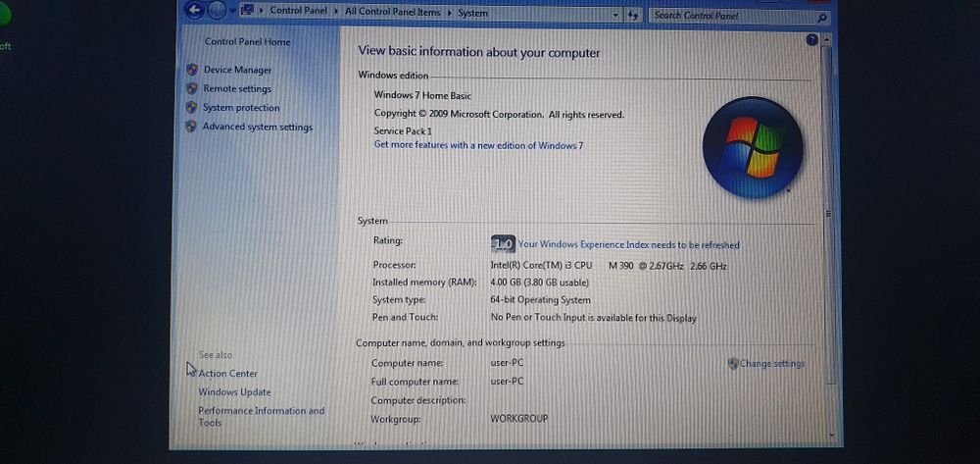Click No Pen or Touch Input text
Screen dimensions: 980x464
click(593, 318)
